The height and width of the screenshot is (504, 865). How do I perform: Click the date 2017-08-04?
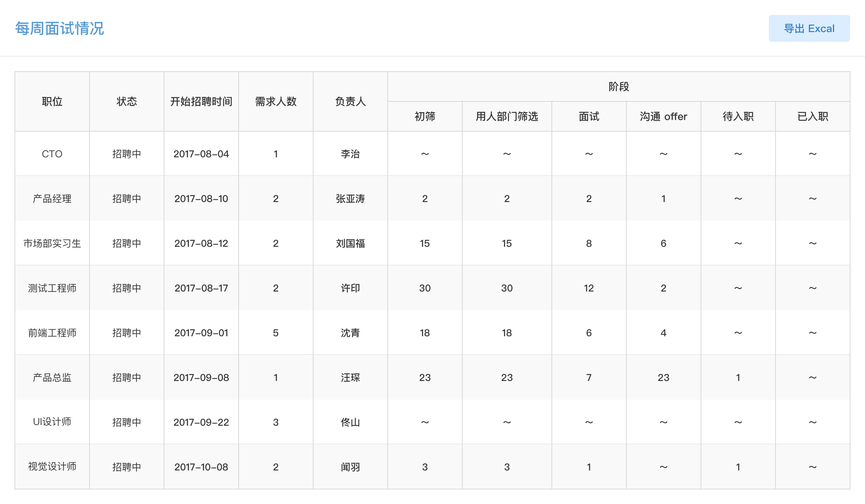click(x=201, y=154)
